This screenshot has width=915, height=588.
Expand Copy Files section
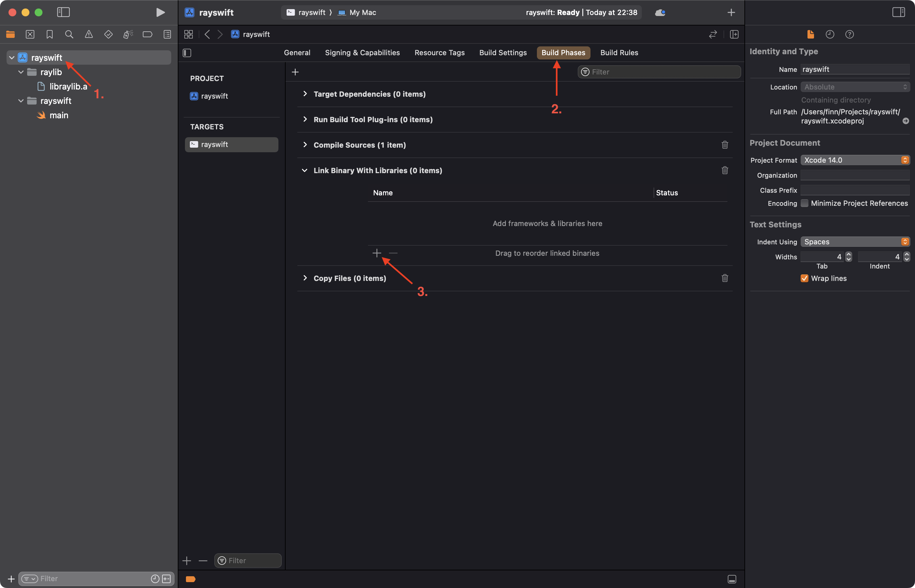[305, 278]
